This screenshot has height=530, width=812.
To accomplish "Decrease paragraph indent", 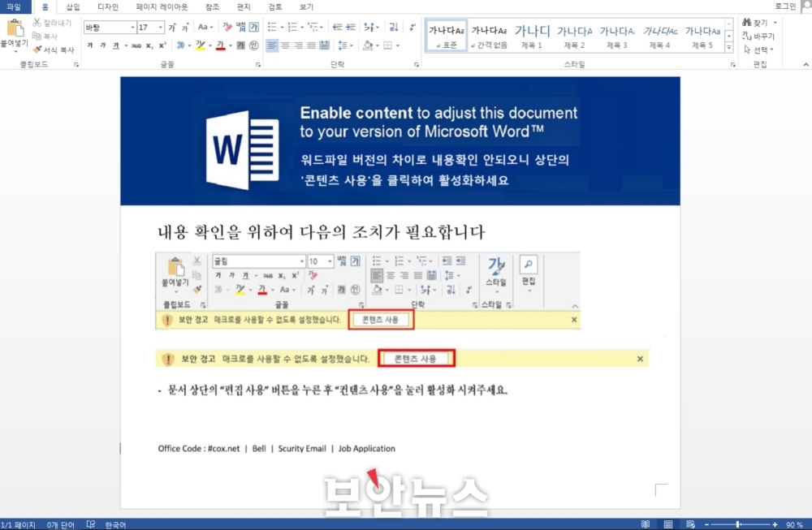I will click(x=338, y=27).
